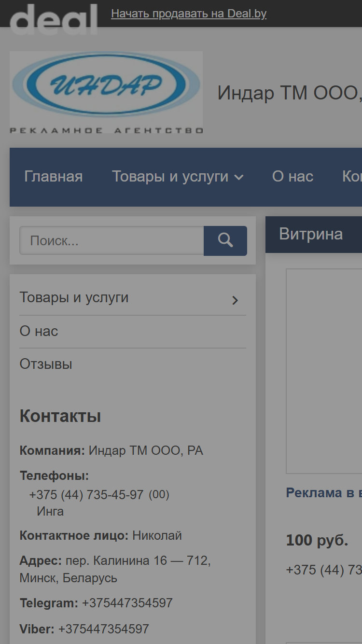Click contact name Инга under phone

[50, 511]
